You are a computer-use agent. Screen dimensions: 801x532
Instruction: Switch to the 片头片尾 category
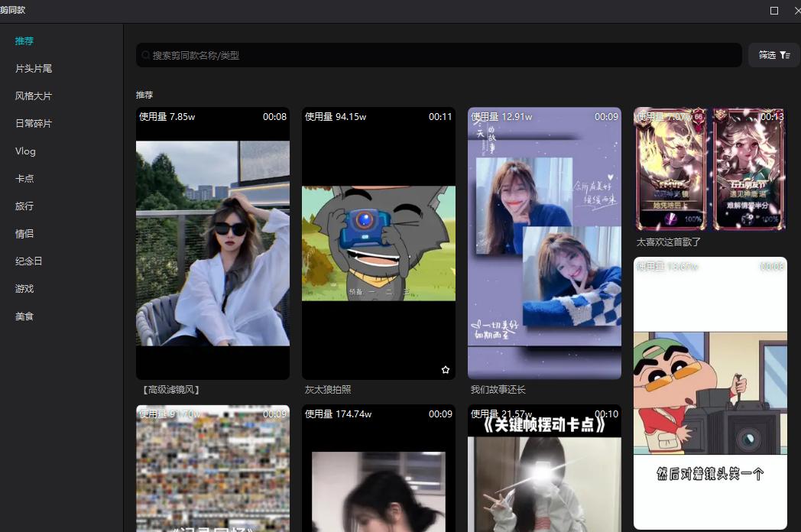coord(34,68)
